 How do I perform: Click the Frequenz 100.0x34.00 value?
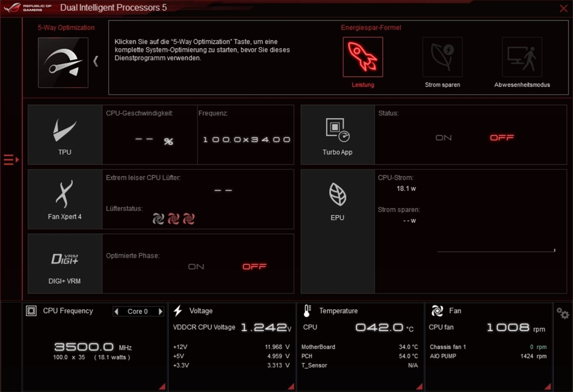click(x=246, y=140)
